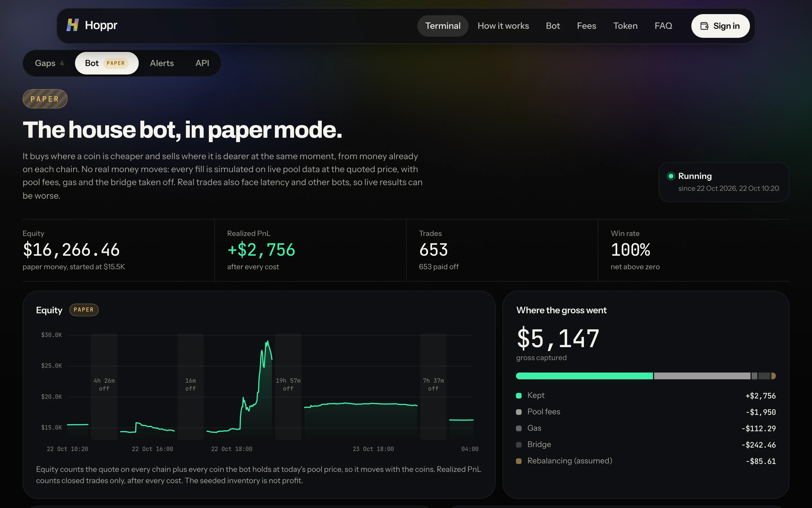This screenshot has width=812, height=508.
Task: Click the green Running status dot
Action: (x=671, y=176)
